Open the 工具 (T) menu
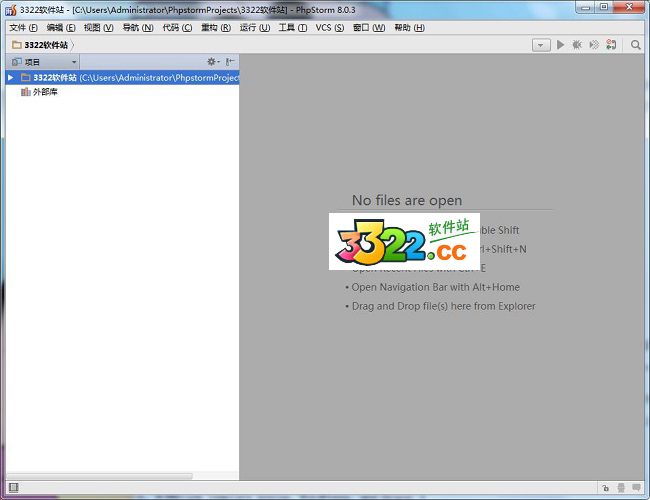Image resolution: width=650 pixels, height=500 pixels. tap(293, 28)
